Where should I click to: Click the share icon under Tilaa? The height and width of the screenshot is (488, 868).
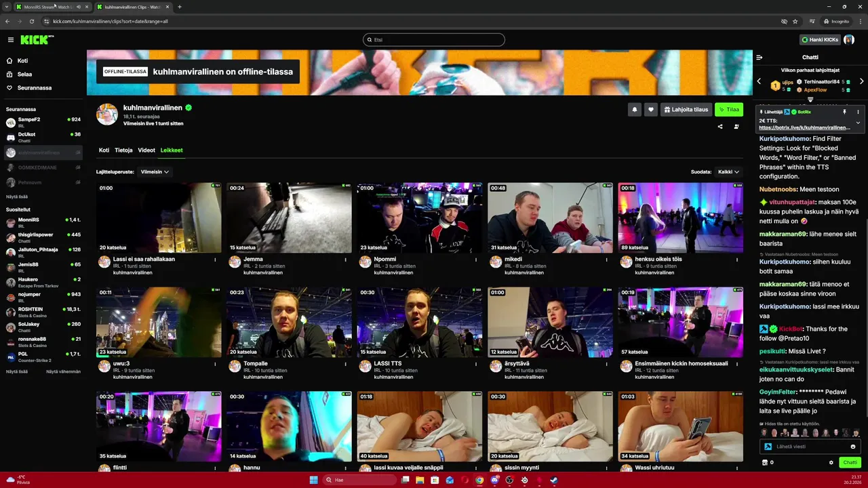pyautogui.click(x=720, y=127)
